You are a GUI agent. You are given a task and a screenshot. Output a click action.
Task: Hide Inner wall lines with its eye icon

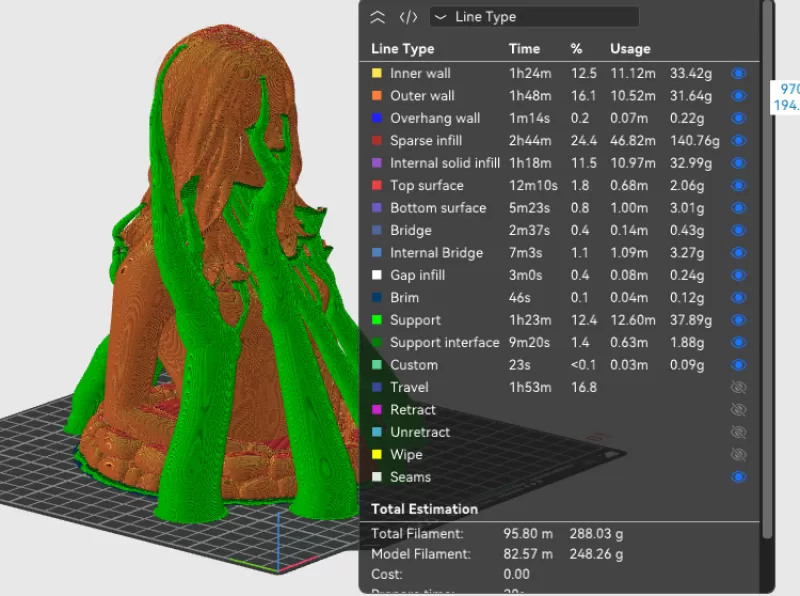[738, 73]
